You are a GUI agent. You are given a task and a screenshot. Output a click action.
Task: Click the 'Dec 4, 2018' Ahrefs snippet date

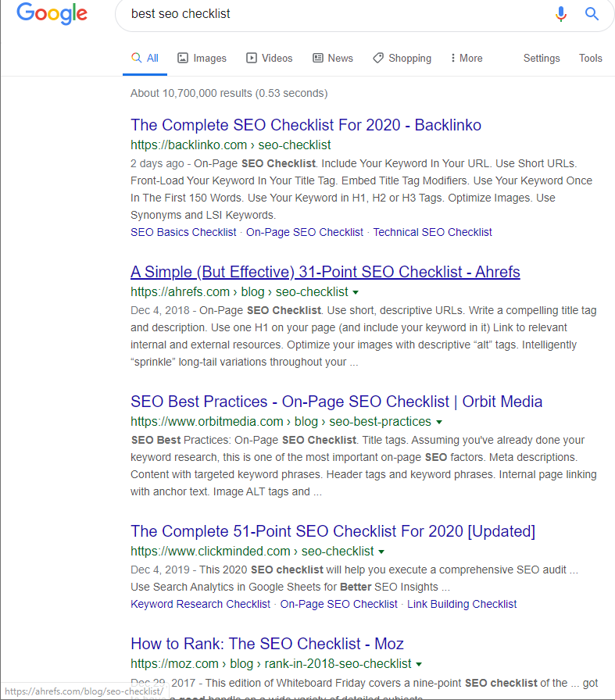[x=160, y=310]
